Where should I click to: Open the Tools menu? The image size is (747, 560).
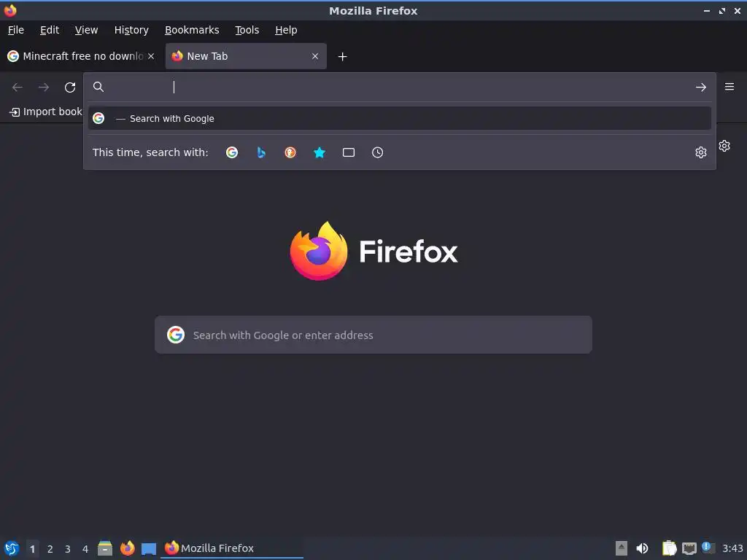pyautogui.click(x=247, y=30)
